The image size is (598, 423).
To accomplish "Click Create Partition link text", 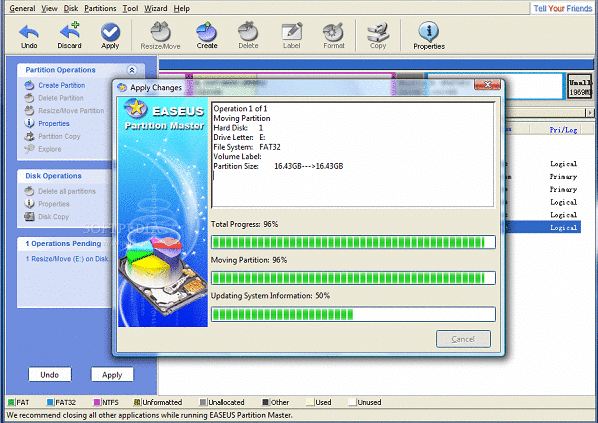I will point(62,85).
